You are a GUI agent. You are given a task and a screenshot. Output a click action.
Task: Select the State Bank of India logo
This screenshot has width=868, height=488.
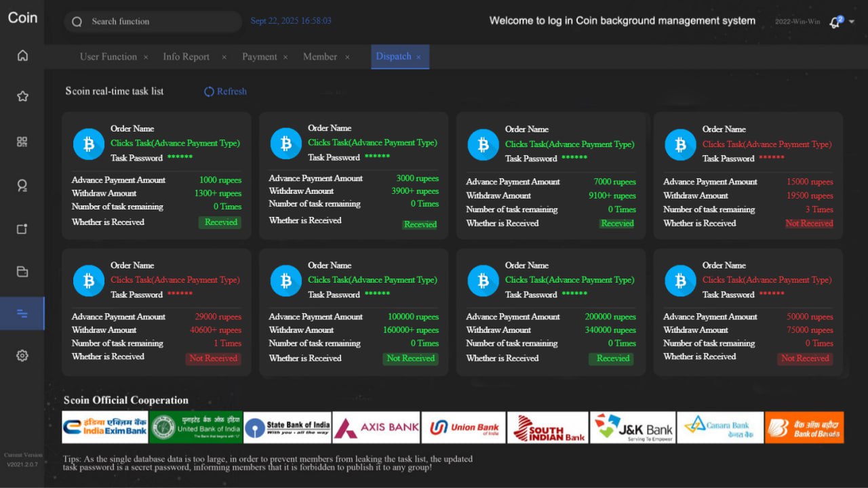(288, 428)
